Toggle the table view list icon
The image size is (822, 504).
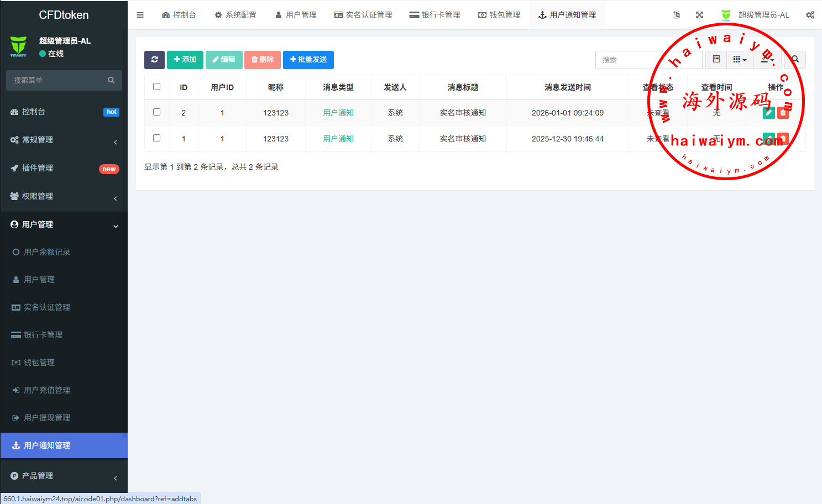click(x=716, y=60)
